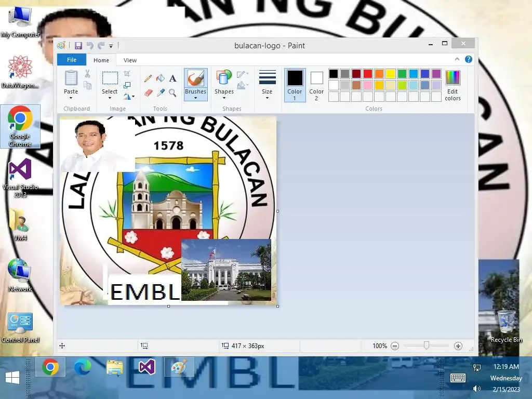Viewport: 532px width, 399px height.
Task: Open Control Panel desktop icon
Action: pyautogui.click(x=20, y=327)
